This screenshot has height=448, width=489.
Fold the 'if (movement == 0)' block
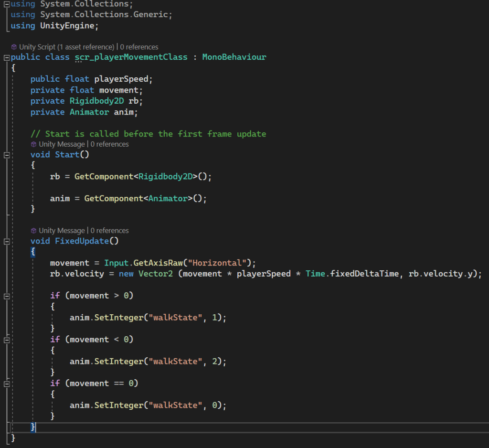6,384
